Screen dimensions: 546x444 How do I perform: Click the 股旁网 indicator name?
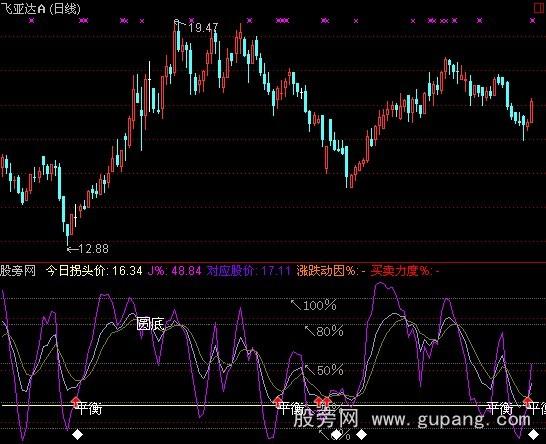[18, 271]
